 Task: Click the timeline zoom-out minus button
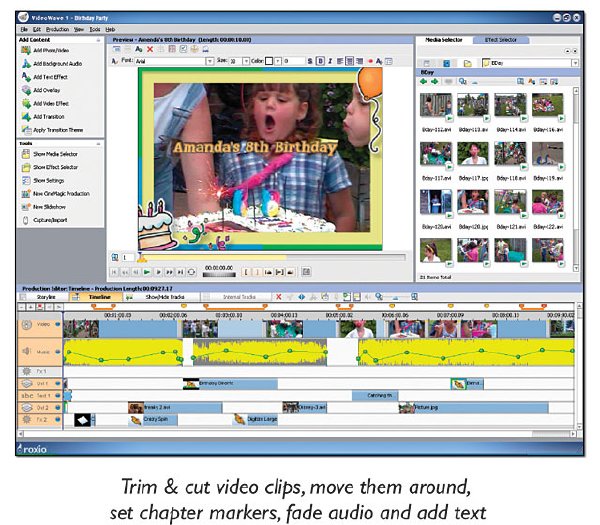[x=22, y=307]
